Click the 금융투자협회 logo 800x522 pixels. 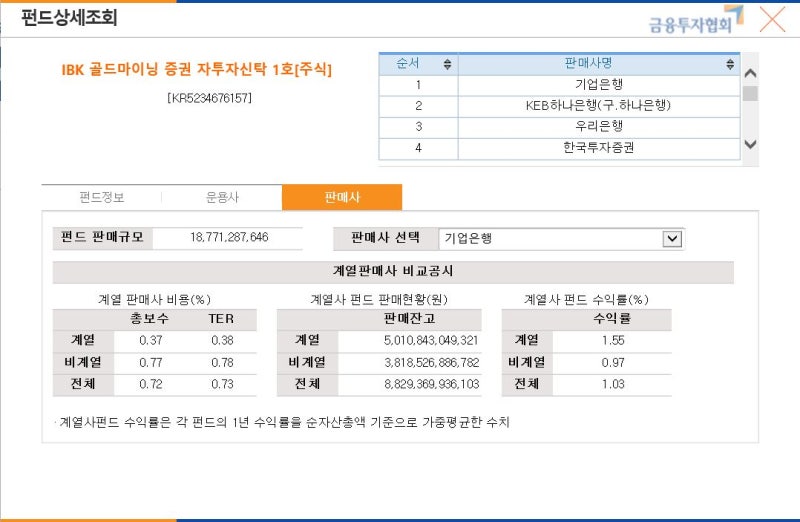pos(696,20)
